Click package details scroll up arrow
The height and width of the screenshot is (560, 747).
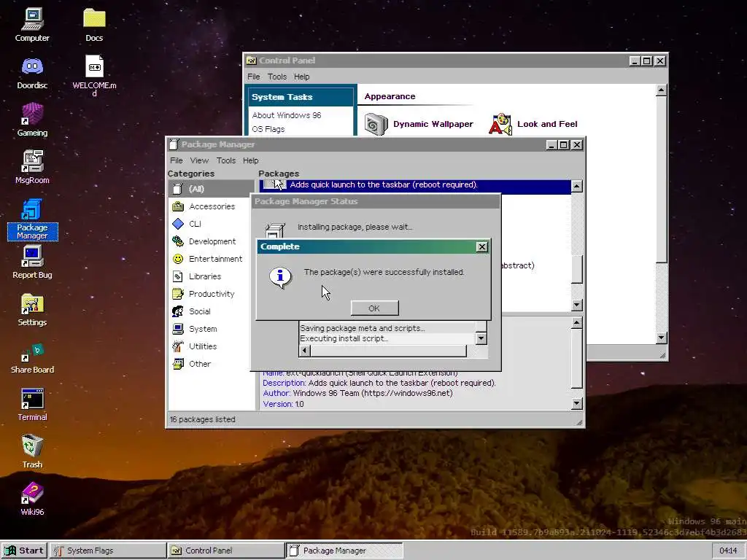click(x=576, y=323)
